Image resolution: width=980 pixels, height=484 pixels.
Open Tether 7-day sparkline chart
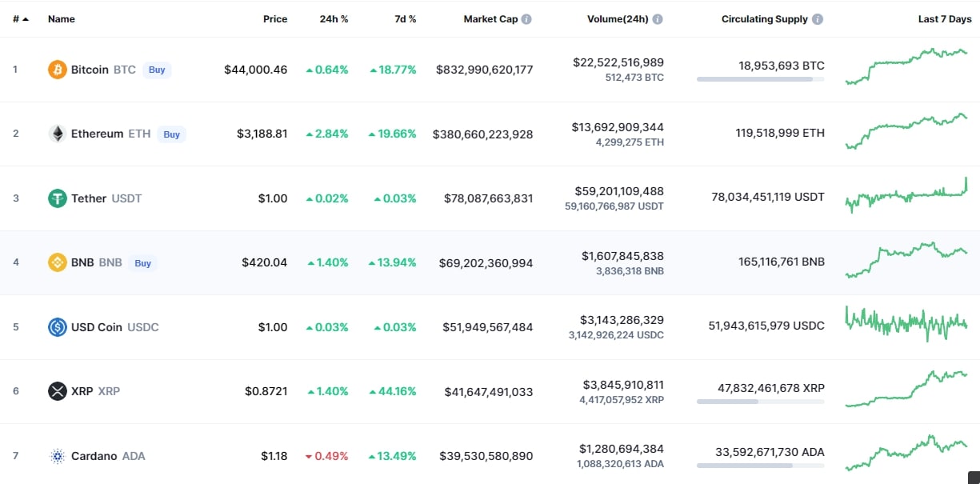pos(906,194)
